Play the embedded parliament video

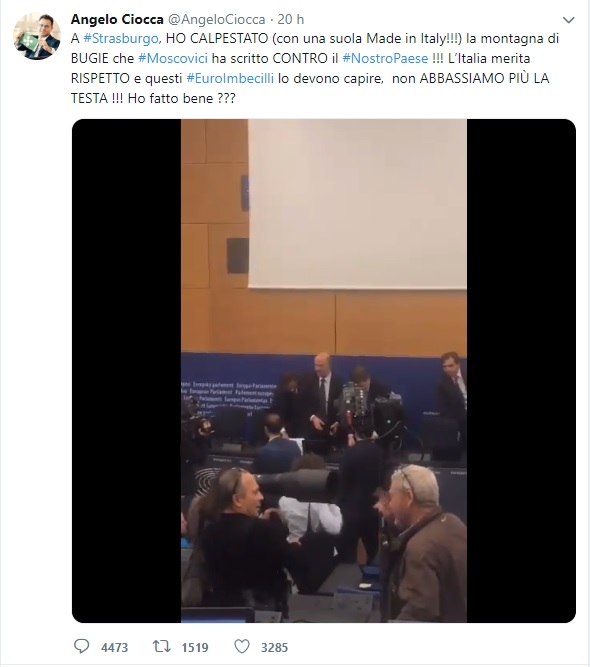324,371
